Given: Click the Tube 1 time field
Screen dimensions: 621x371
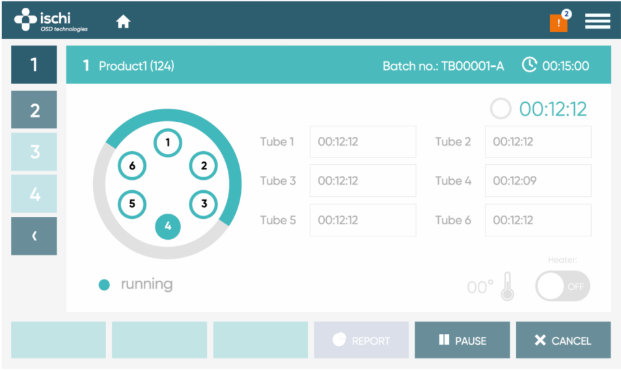Looking at the screenshot, I should [363, 142].
